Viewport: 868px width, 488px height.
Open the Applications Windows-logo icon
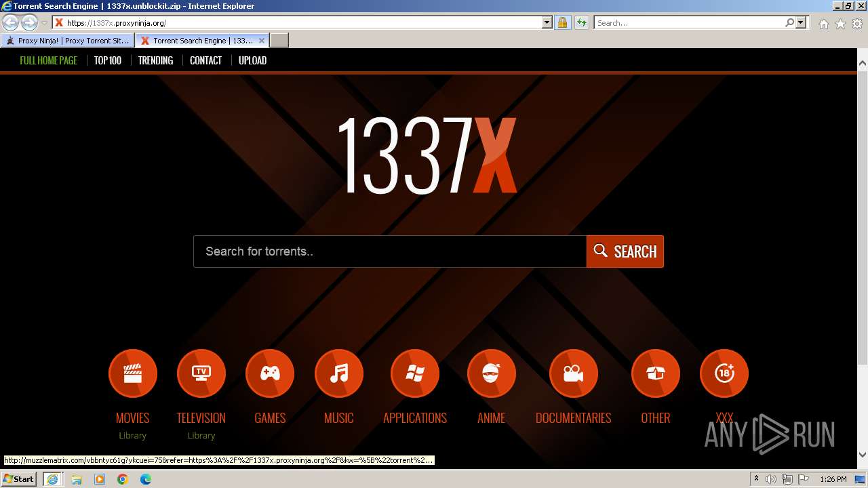point(415,373)
